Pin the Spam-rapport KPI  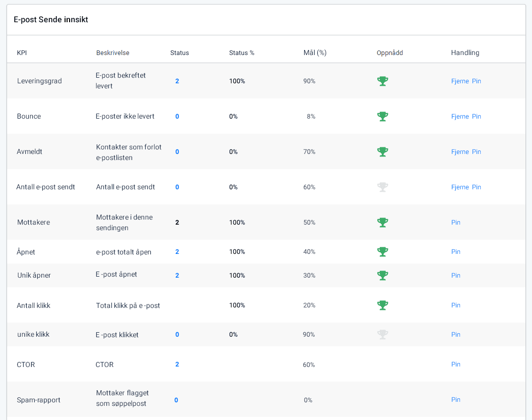pos(456,400)
